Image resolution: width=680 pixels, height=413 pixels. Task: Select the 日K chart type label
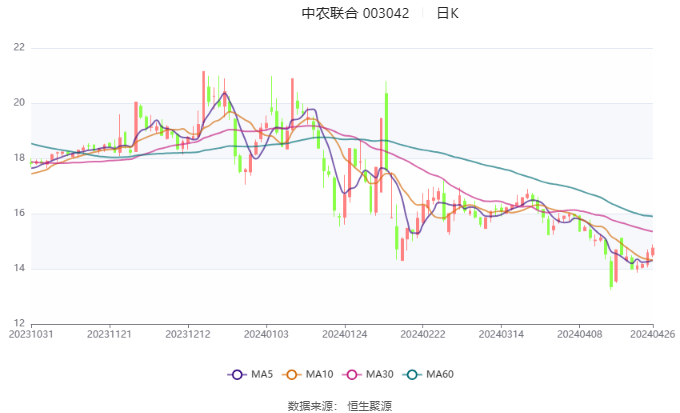(448, 14)
